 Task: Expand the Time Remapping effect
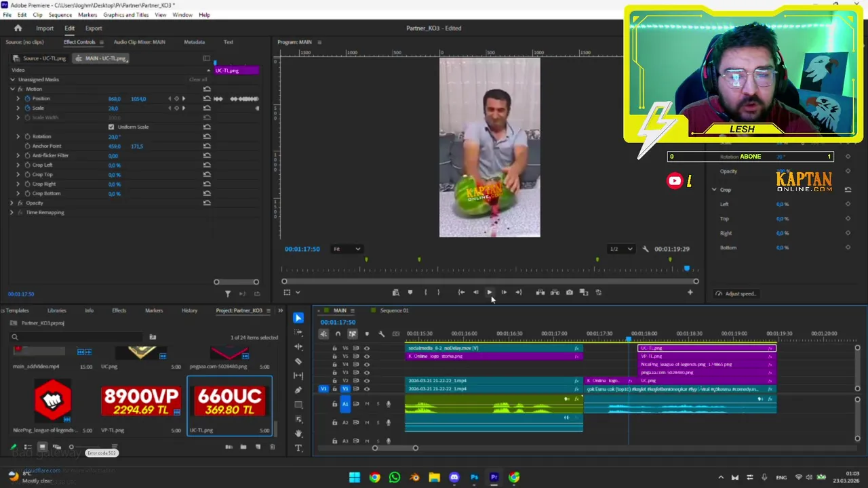(12, 213)
